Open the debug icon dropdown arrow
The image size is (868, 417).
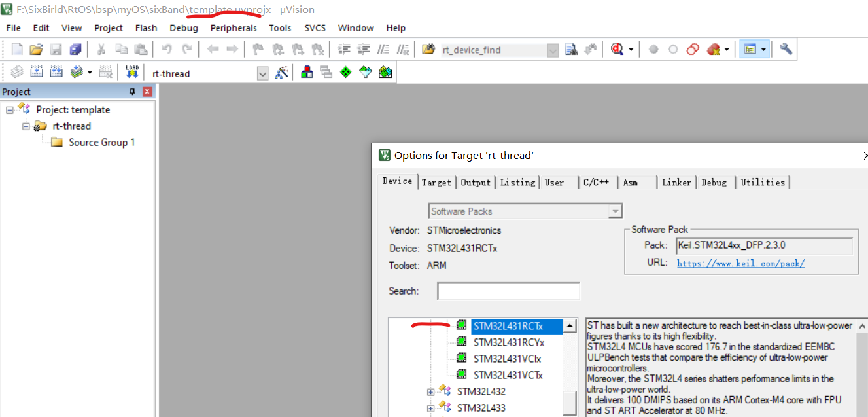(631, 50)
